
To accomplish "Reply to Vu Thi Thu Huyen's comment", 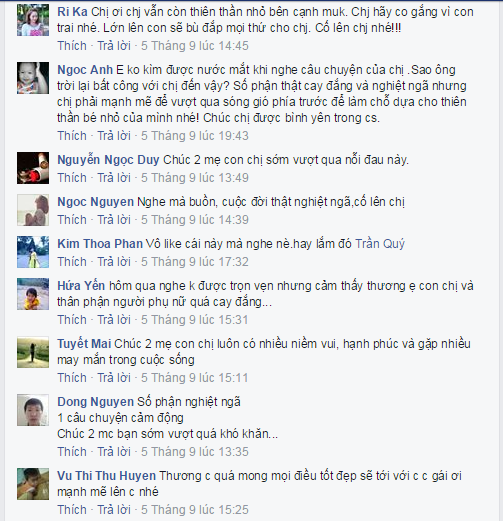I will 114,510.
